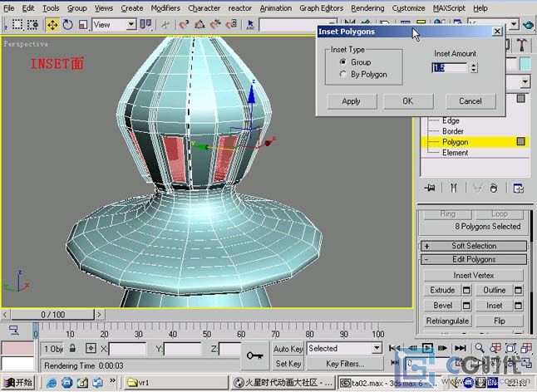Expand the Soft Selection rollout
This screenshot has height=392, width=537.
[x=474, y=246]
